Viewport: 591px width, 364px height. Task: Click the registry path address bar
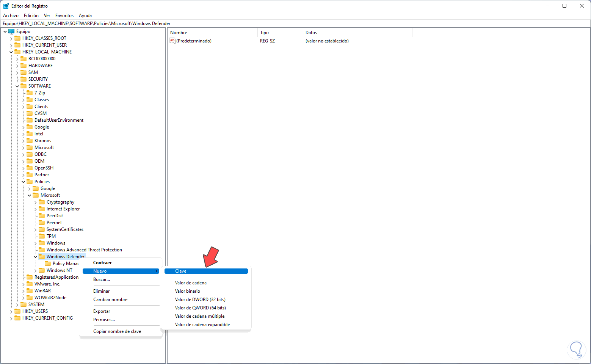click(x=295, y=24)
